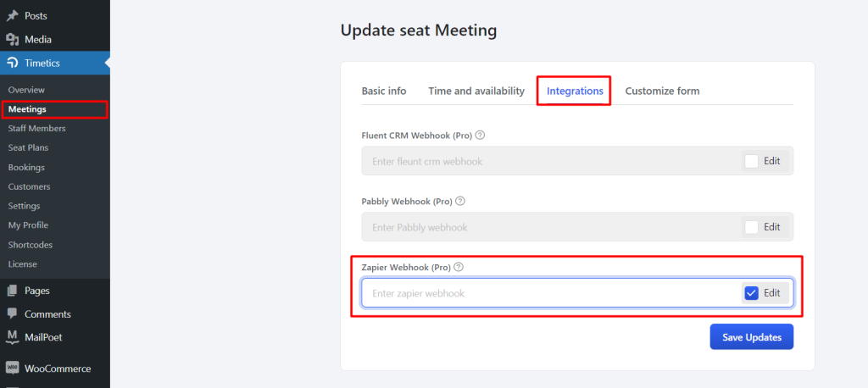Click the MailPoet M icon
Viewport: 868px width, 388px height.
pos(12,337)
